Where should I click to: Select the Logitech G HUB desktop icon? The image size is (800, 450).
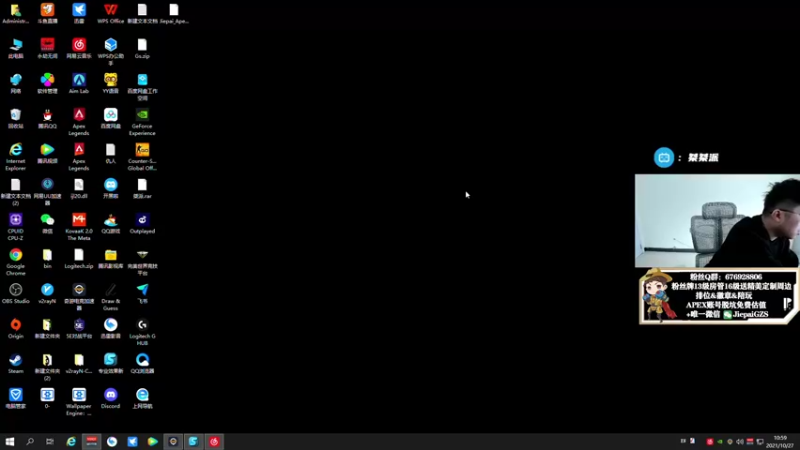[x=142, y=332]
